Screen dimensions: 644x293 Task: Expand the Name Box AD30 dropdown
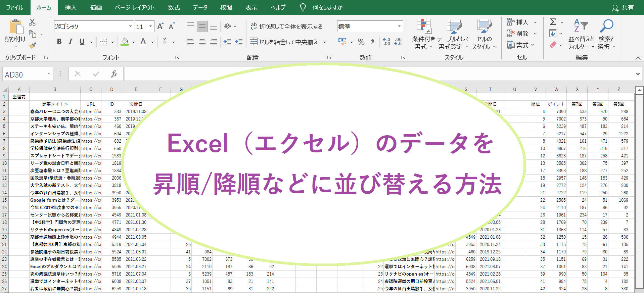point(49,74)
